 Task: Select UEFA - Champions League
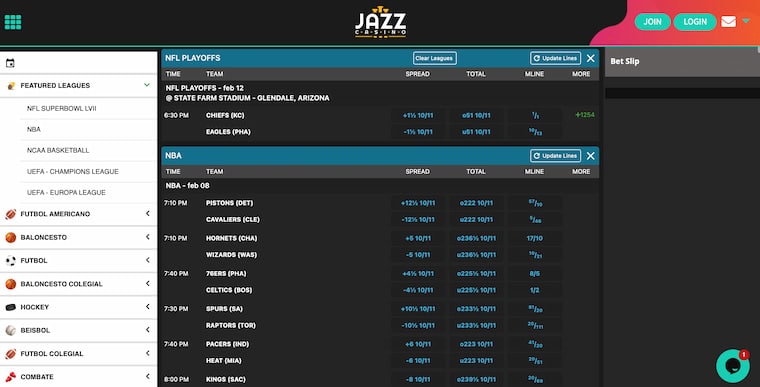click(73, 172)
